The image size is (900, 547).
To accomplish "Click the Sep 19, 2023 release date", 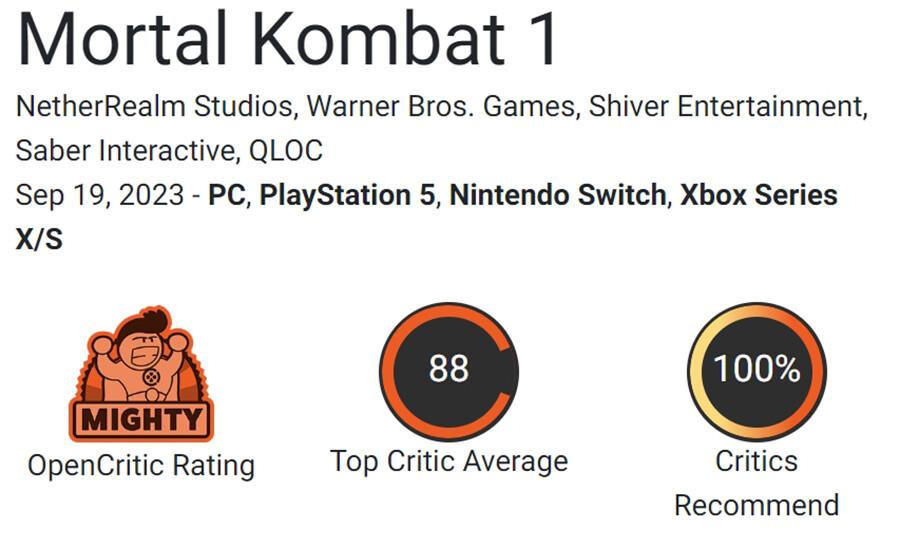I will tap(99, 195).
